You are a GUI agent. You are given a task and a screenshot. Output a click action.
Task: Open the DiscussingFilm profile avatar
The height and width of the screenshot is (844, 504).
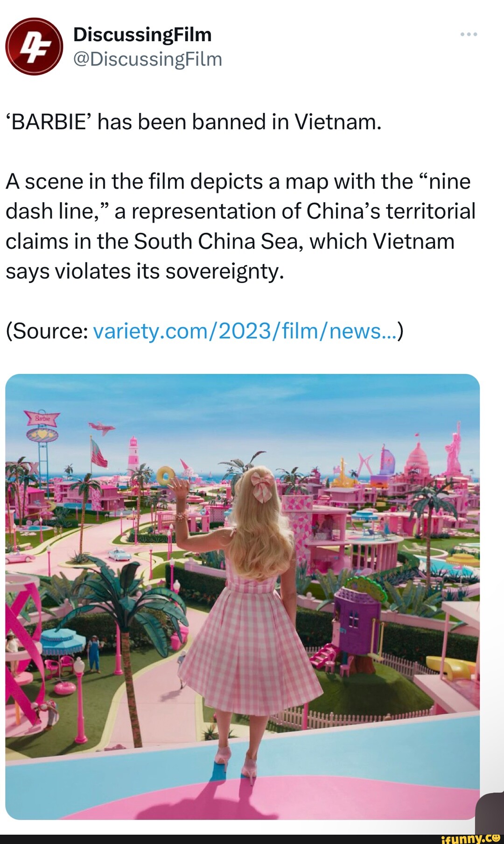pos(34,46)
